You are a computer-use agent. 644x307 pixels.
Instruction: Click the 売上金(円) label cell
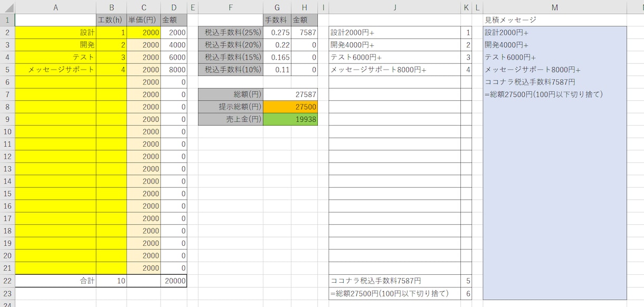tap(231, 119)
